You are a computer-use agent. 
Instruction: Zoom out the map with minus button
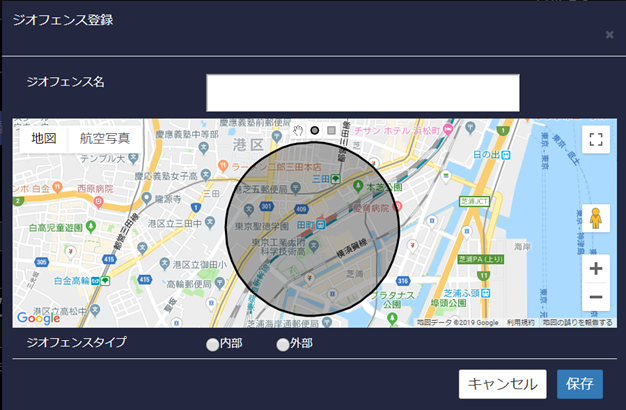click(x=596, y=297)
